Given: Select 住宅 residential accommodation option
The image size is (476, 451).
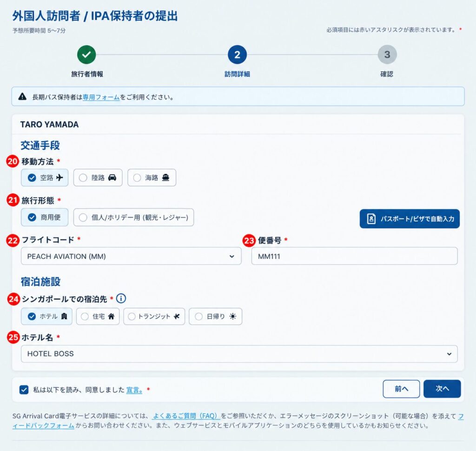Looking at the screenshot, I should click(98, 317).
